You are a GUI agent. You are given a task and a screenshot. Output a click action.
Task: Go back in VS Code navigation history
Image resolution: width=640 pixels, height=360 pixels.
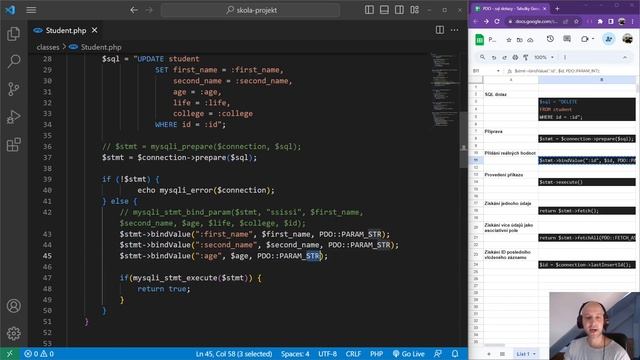pyautogui.click(x=134, y=10)
